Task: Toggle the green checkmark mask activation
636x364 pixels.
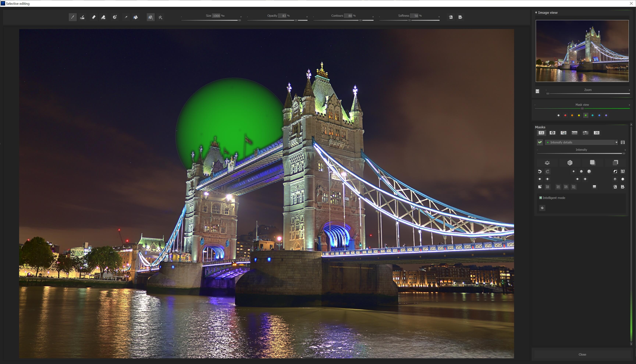Action: tap(540, 142)
